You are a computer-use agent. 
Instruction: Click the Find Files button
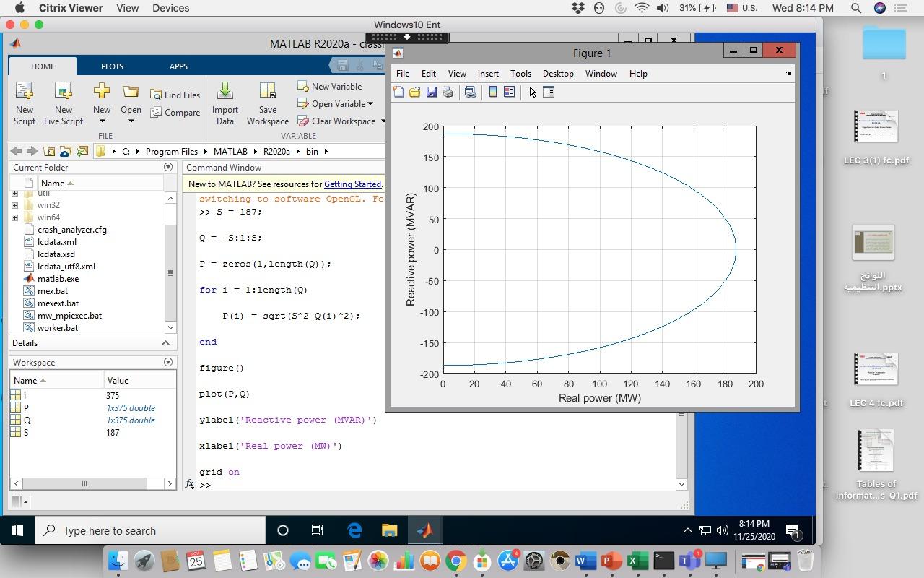pyautogui.click(x=175, y=95)
